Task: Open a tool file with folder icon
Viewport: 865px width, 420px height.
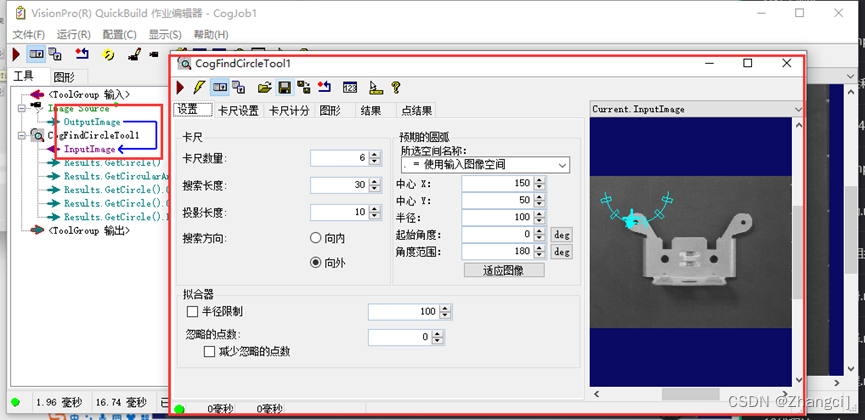Action: 265,87
